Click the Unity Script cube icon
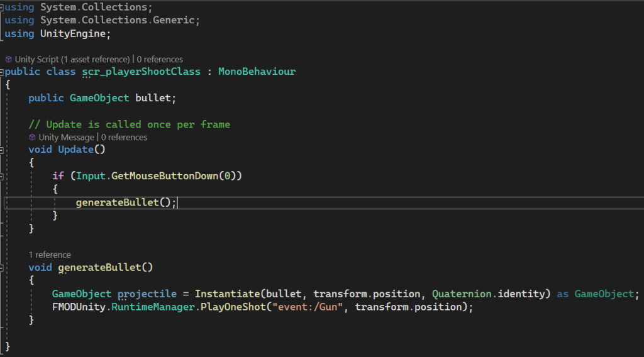This screenshot has width=644, height=357. tap(9, 59)
